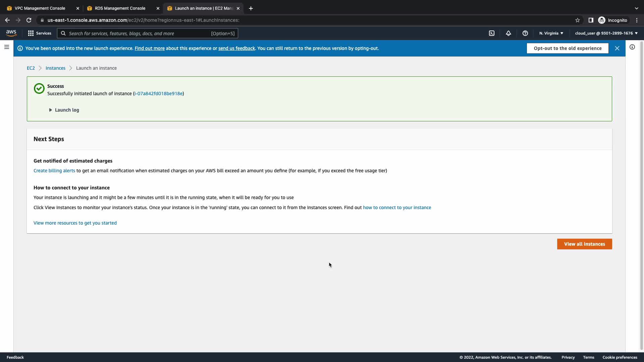
Task: Go to Instances in the breadcrumb
Action: point(55,68)
